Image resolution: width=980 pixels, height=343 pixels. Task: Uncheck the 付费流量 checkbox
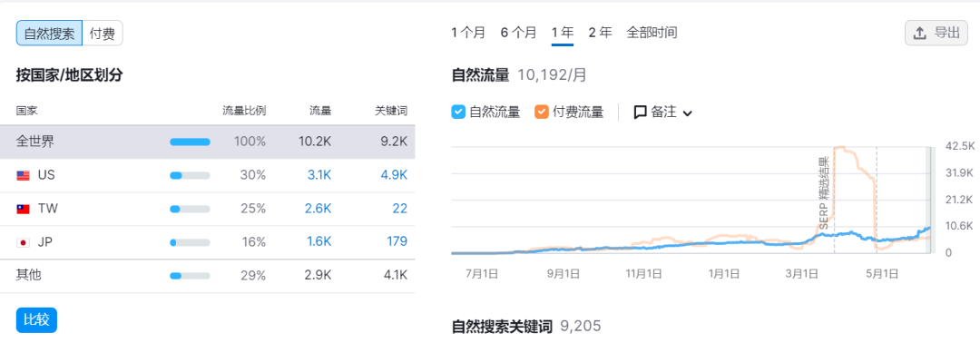(541, 113)
